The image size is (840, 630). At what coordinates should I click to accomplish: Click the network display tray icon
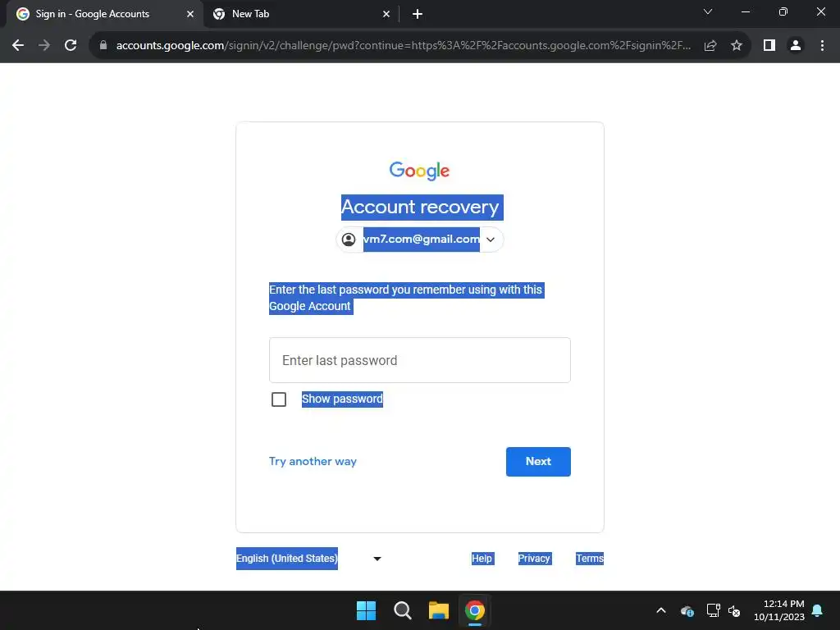pos(713,610)
